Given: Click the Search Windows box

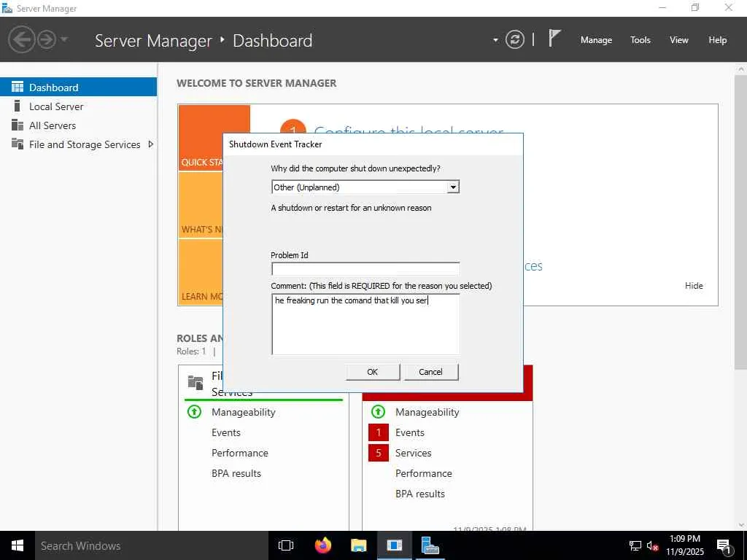Looking at the screenshot, I should click(x=152, y=545).
